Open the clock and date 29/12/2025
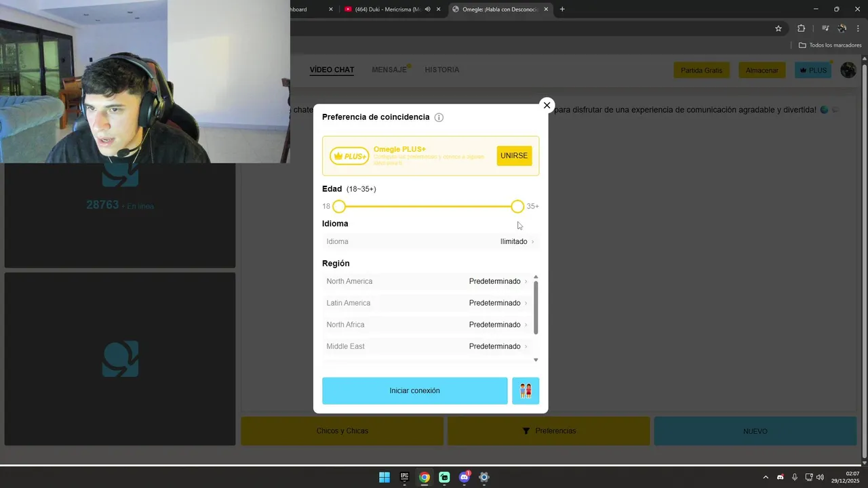 click(x=846, y=477)
